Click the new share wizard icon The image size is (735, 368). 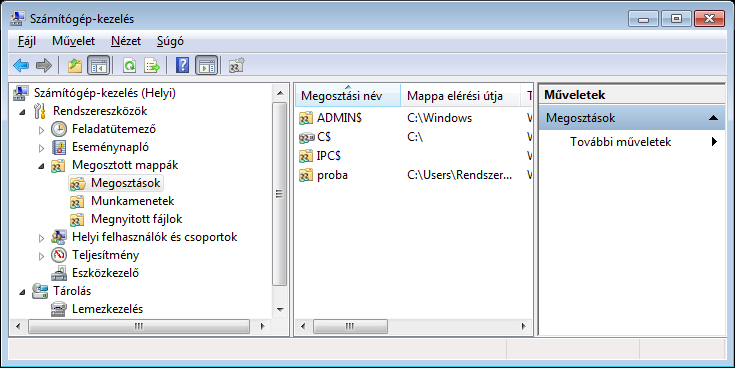click(x=237, y=66)
